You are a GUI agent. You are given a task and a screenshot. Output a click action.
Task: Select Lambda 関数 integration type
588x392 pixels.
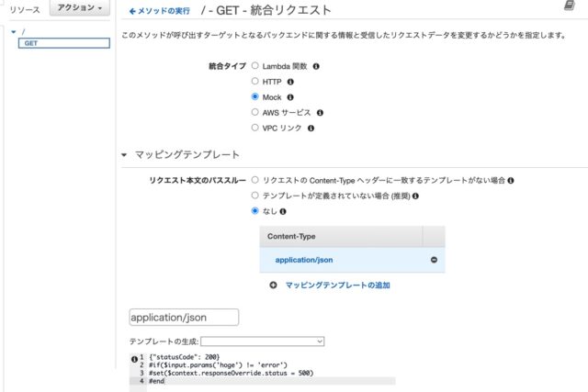tap(255, 65)
